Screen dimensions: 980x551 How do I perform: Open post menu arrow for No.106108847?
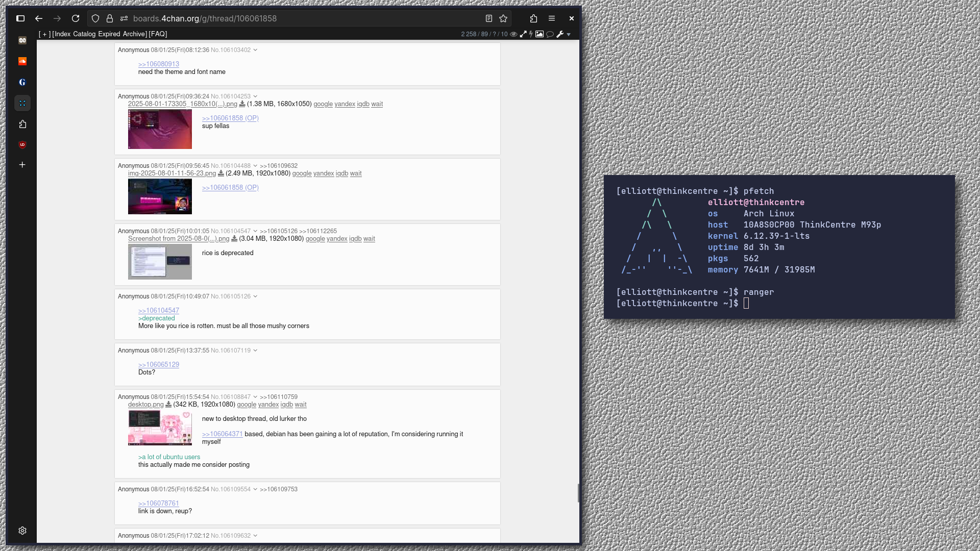255,397
